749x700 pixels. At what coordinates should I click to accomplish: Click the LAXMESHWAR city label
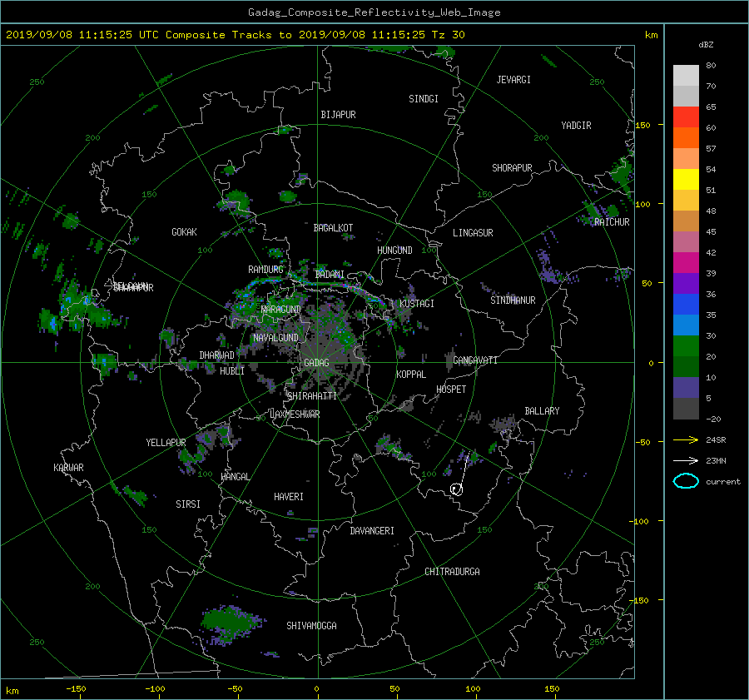click(x=295, y=415)
